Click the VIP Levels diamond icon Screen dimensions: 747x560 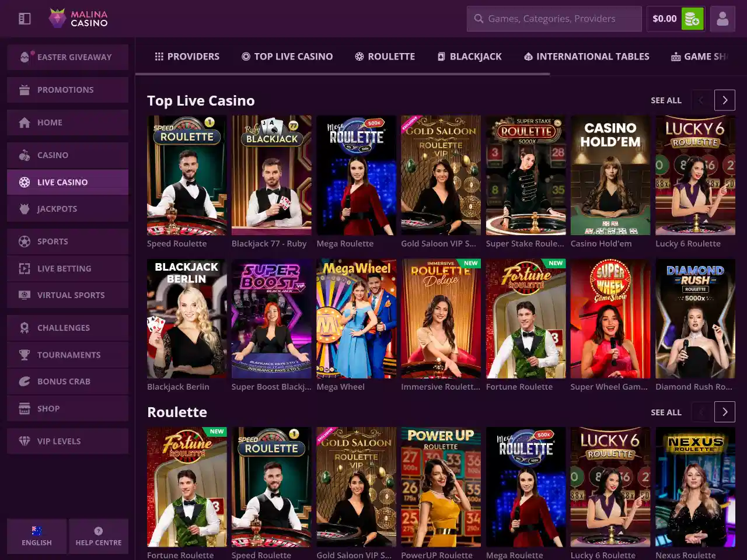coord(25,441)
